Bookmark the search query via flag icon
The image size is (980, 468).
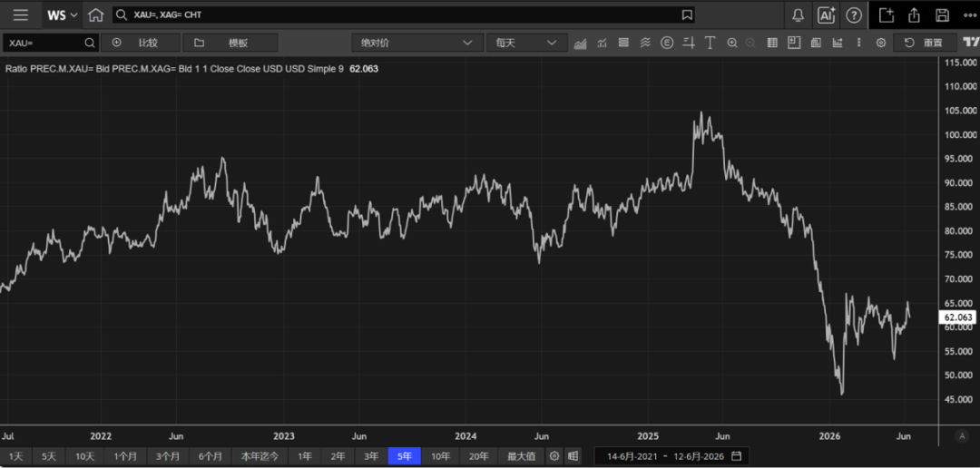[687, 15]
